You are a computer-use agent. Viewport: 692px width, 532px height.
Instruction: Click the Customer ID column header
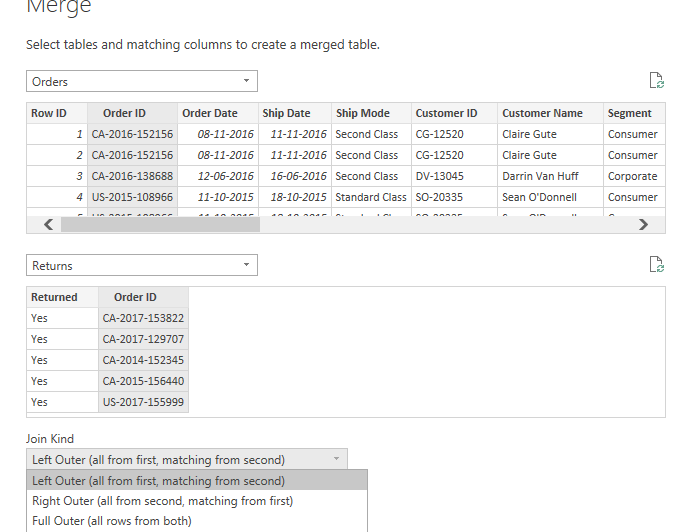[x=447, y=113]
